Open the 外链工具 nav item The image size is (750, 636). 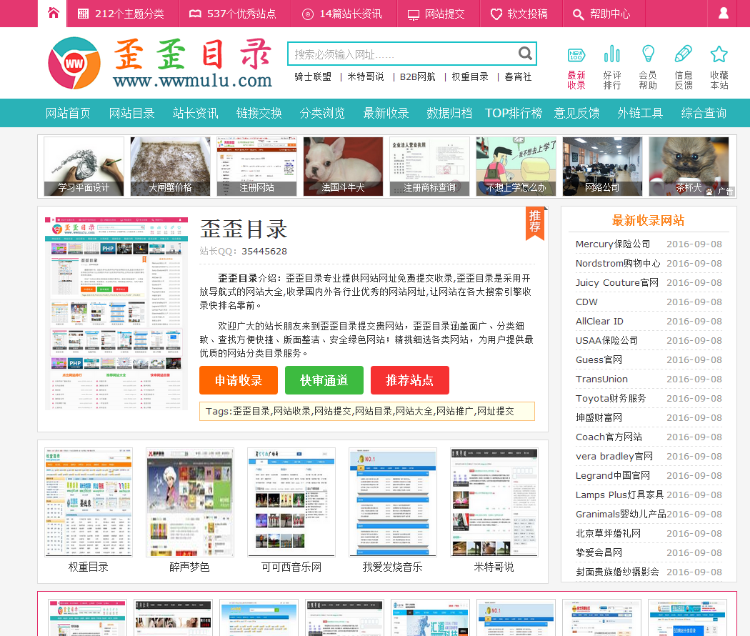(640, 113)
